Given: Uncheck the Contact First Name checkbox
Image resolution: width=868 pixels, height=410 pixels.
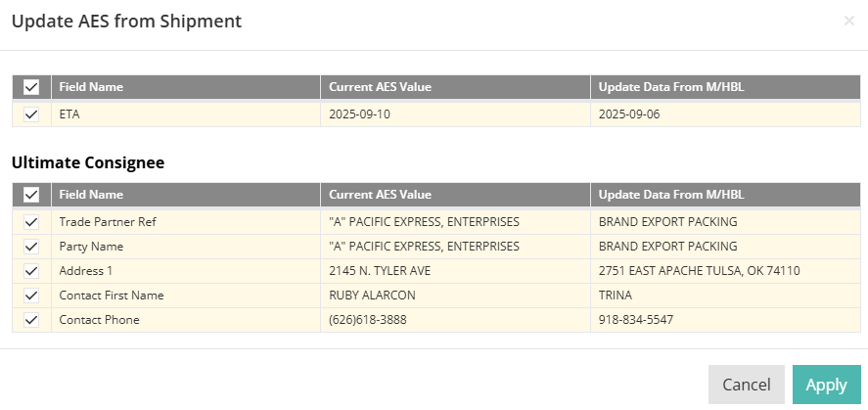Looking at the screenshot, I should pos(31,296).
